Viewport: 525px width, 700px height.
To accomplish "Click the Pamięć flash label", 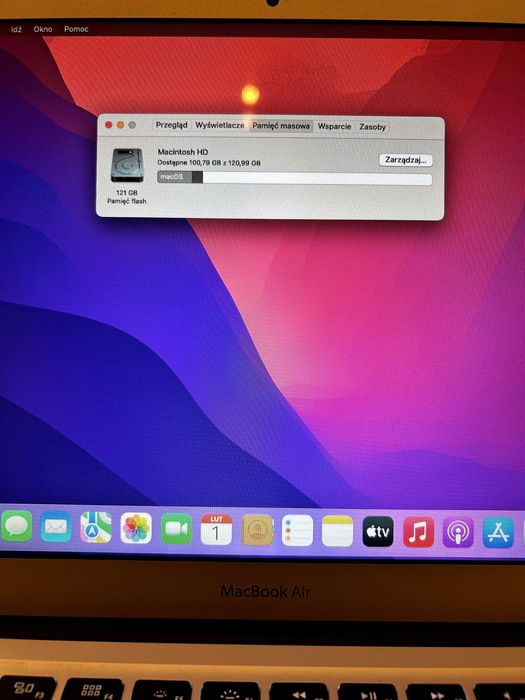I will click(x=127, y=201).
